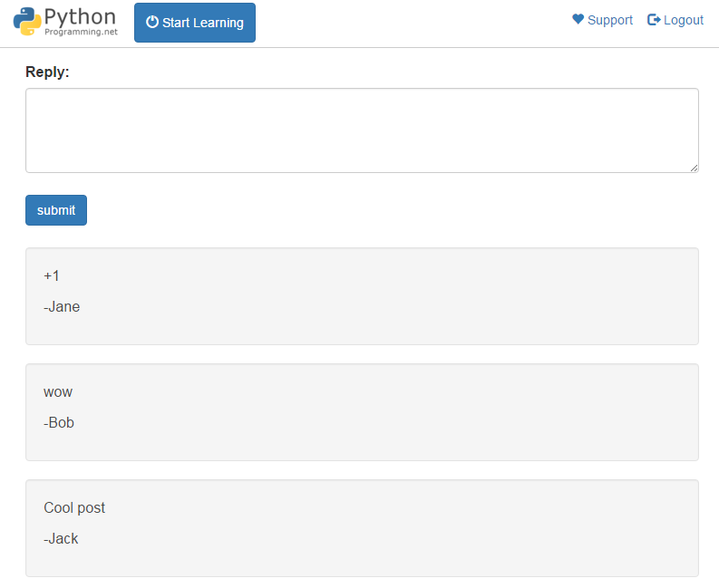Viewport: 719px width, 588px height.
Task: Click the "wow" comment text
Action: point(58,392)
